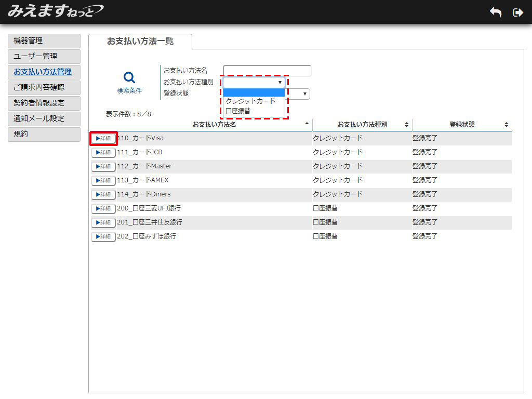Open details for 200_口座三菱UFJ銀行
This screenshot has height=399, width=532.
[x=103, y=208]
